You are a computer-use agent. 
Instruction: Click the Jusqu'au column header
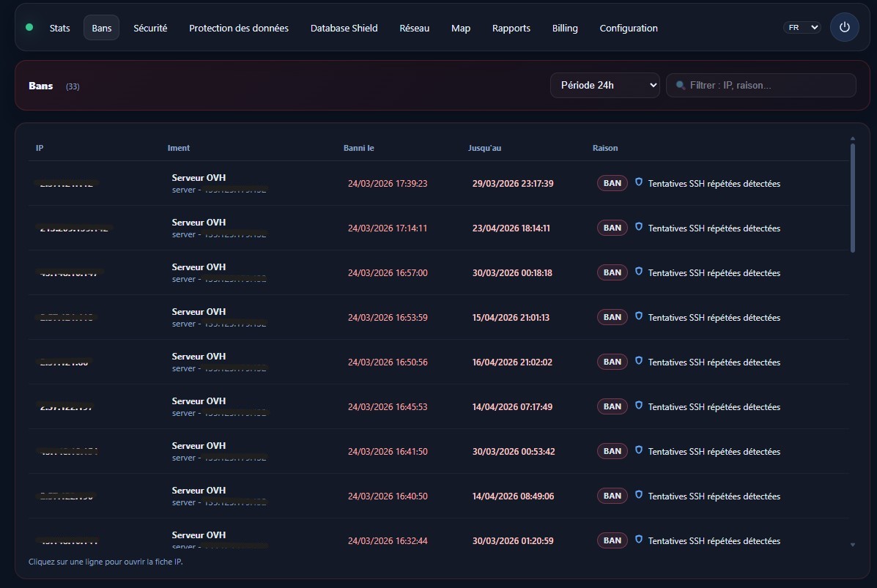484,148
